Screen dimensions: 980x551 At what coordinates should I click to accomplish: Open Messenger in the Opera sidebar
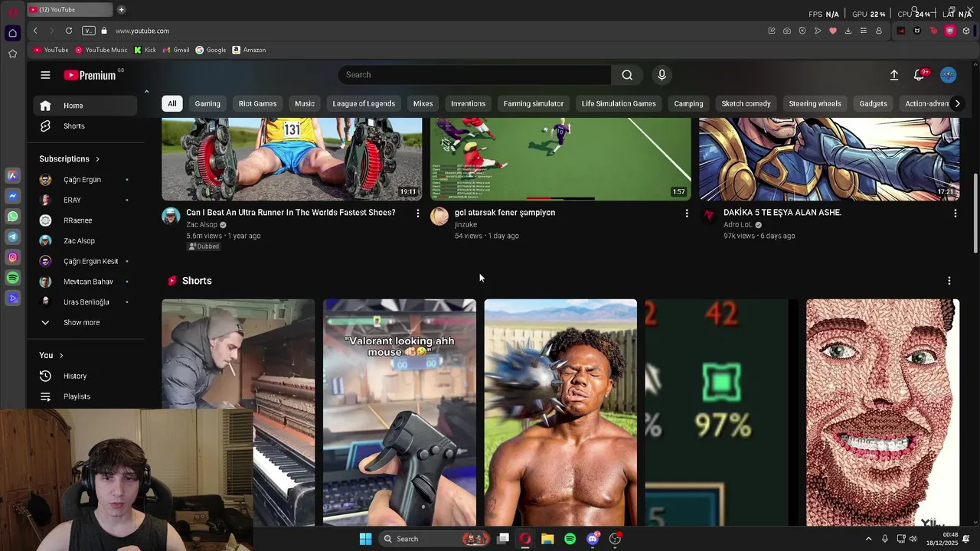[12, 197]
